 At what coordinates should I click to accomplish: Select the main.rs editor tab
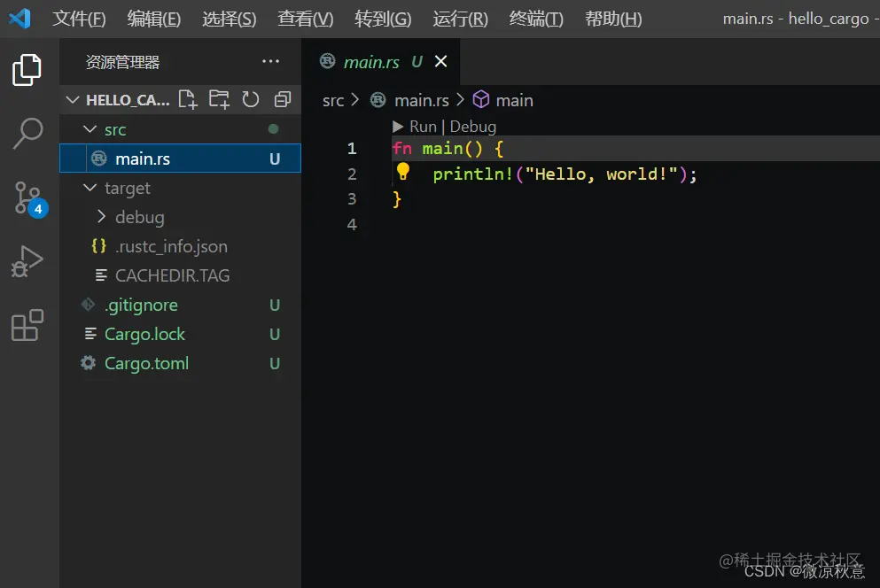pyautogui.click(x=381, y=62)
